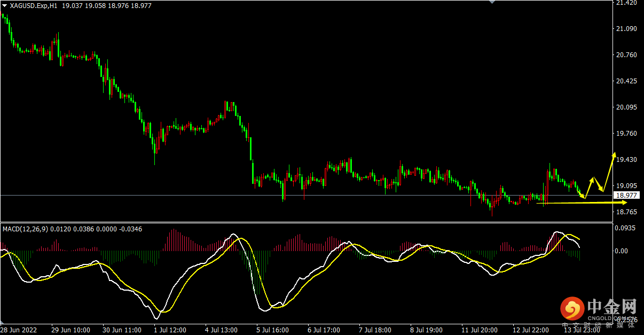Click the 0.00 MACD zero level label

623,251
